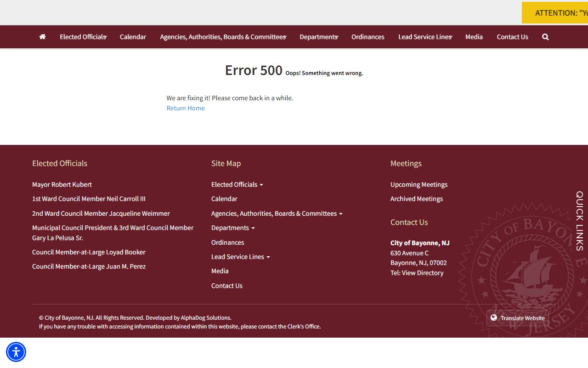Click the globe icon beside Translate Website
588x368 pixels.
click(x=494, y=318)
